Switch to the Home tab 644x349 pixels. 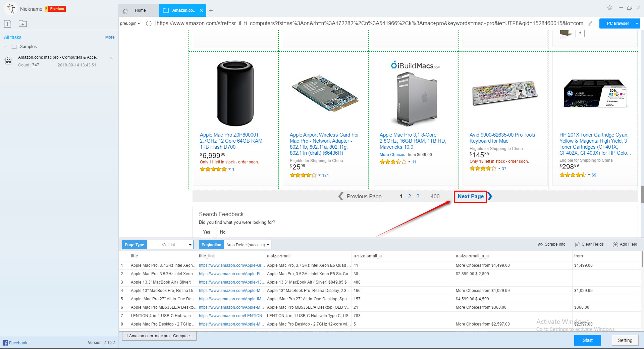coord(139,10)
